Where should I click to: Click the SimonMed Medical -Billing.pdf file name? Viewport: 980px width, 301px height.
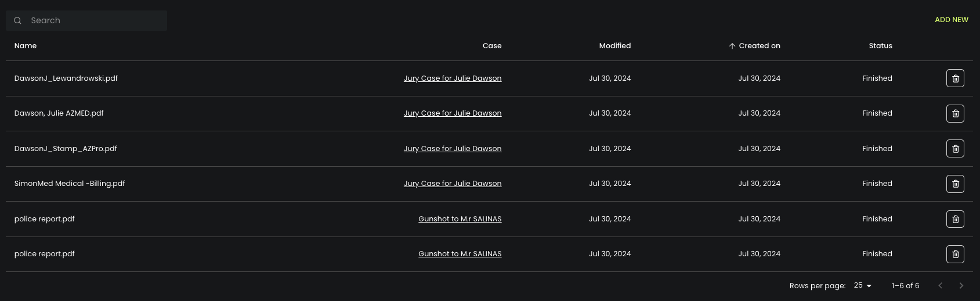[70, 184]
